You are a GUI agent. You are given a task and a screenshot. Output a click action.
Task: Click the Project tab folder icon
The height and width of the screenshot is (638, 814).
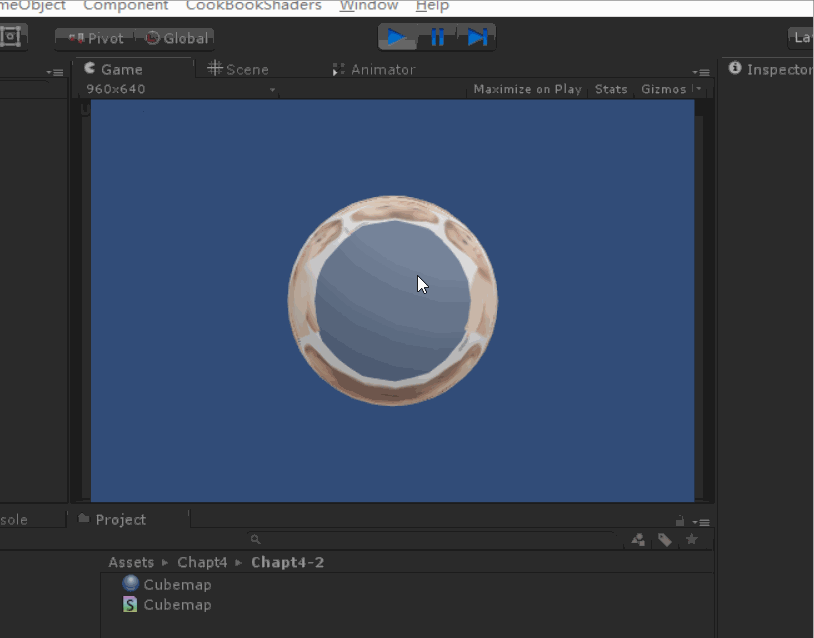[x=84, y=518]
